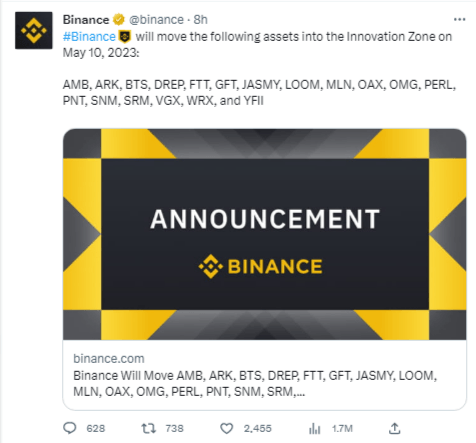
Task: Click the binance.com domain link in card
Action: pyautogui.click(x=109, y=359)
